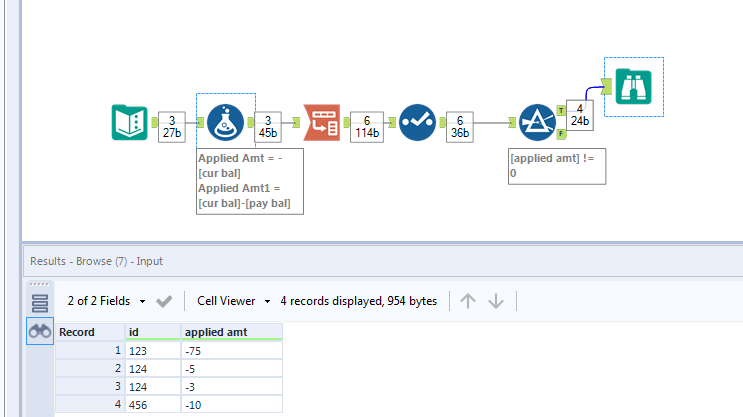Click the Filter tool True output anchor
Screen dimensions: 743x417
pos(561,110)
